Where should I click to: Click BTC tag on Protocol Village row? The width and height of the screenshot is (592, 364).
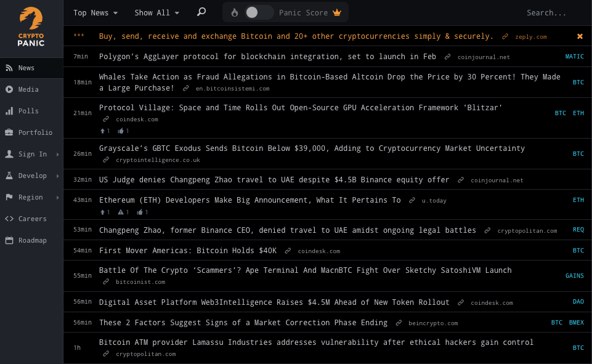click(561, 113)
